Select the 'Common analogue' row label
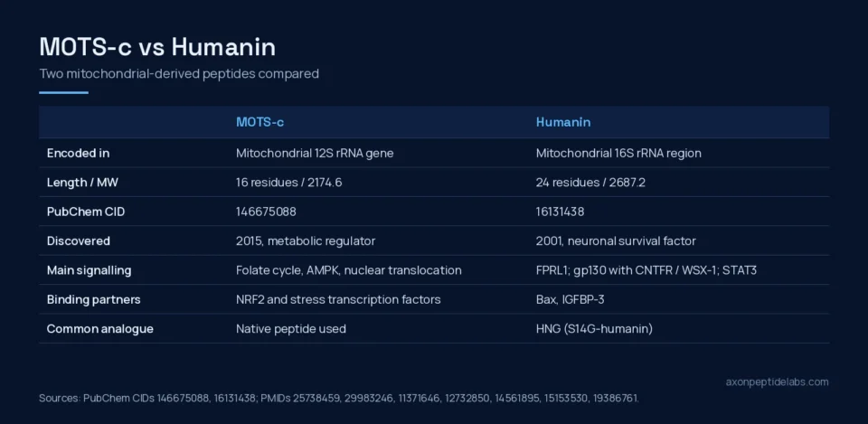This screenshot has width=868, height=424. 99,329
